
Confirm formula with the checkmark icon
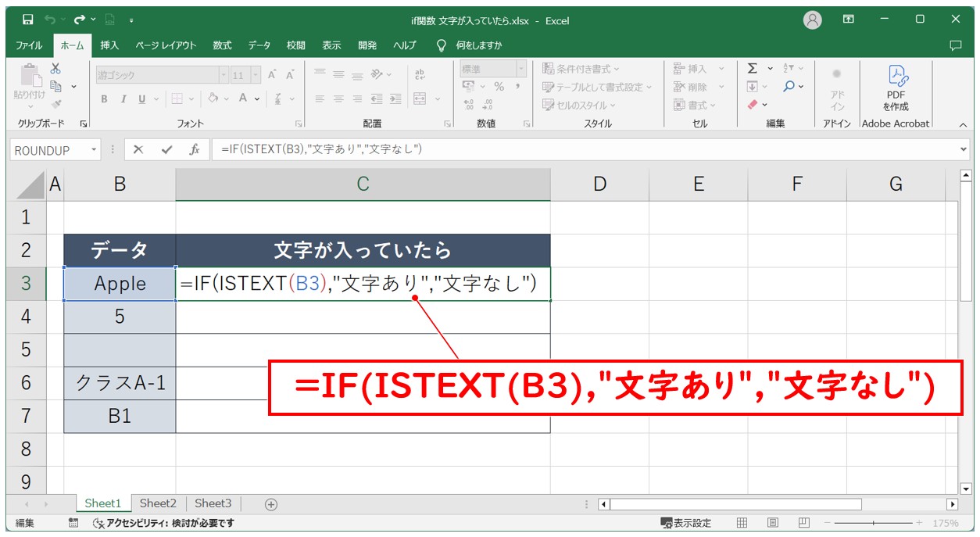tap(166, 149)
